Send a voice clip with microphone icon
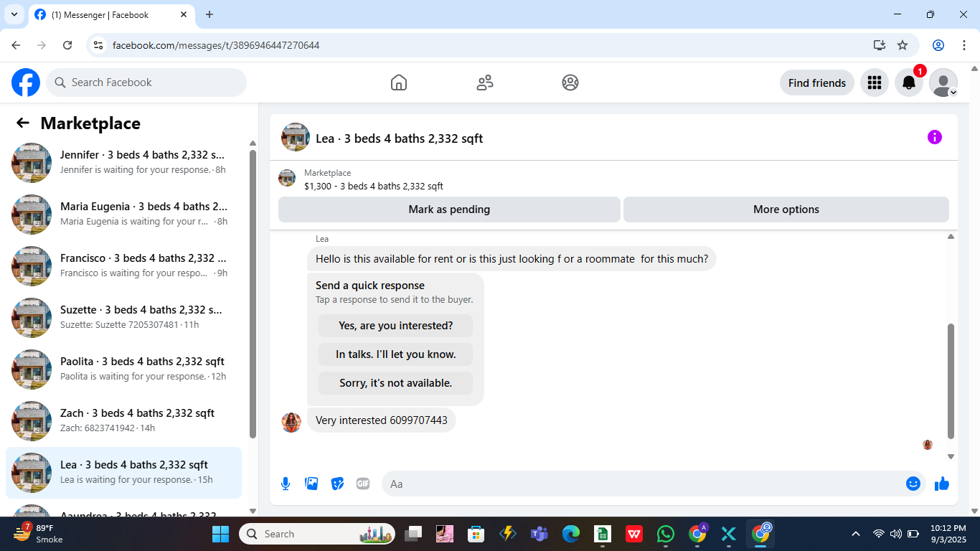This screenshot has width=980, height=551. [286, 484]
